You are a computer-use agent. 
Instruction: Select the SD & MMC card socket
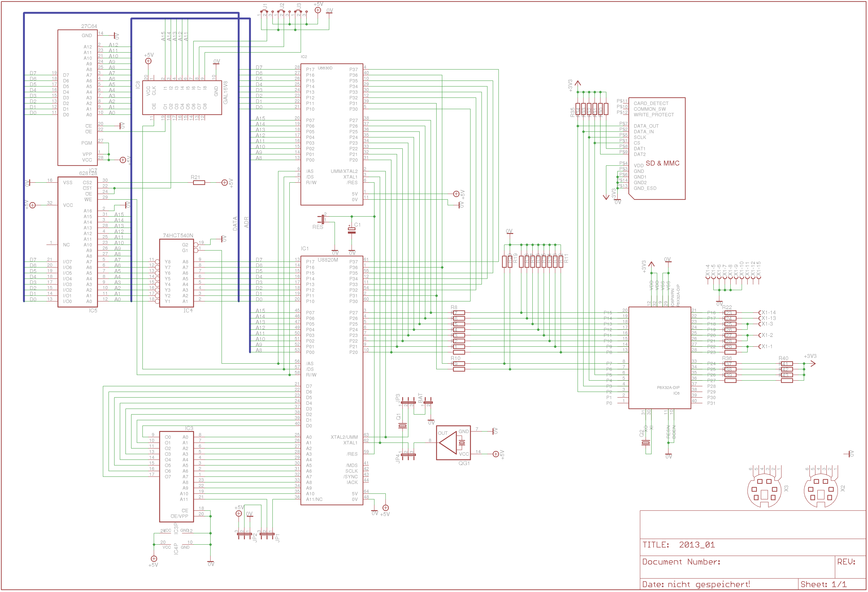click(x=657, y=148)
